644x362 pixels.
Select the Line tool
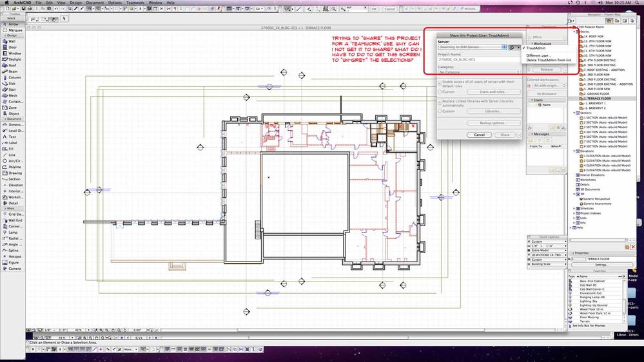coord(13,155)
